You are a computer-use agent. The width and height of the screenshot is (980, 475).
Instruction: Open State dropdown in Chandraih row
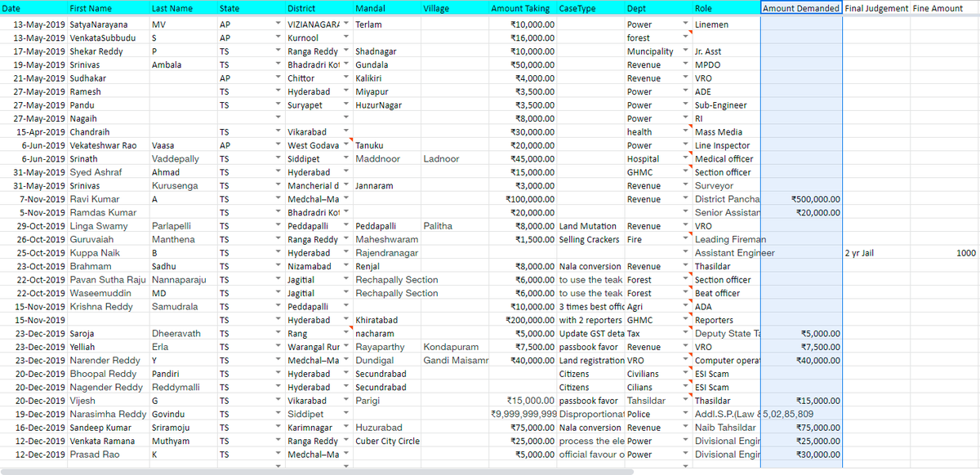(x=278, y=132)
